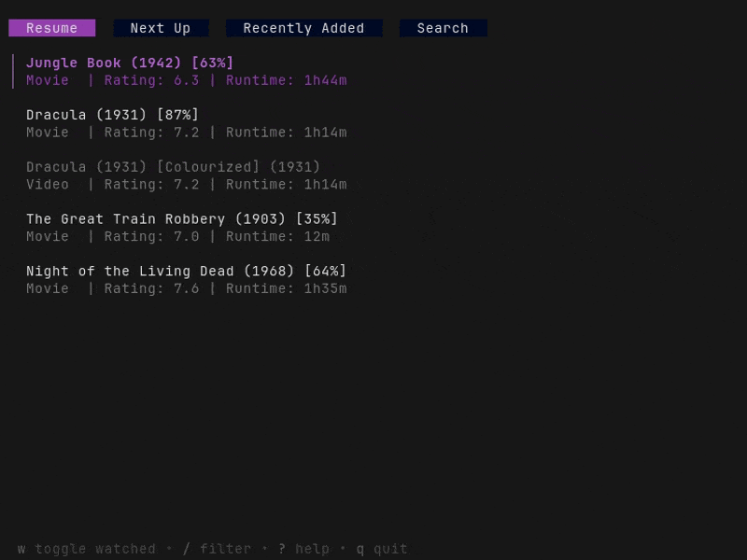Image resolution: width=747 pixels, height=560 pixels.
Task: Select Jungle Book (1942) title
Action: pyautogui.click(x=105, y=63)
